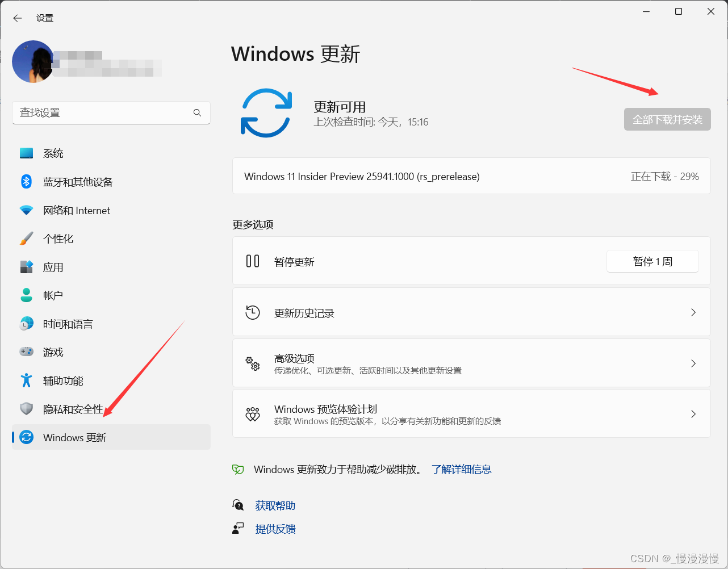
Task: Click the large blue update sync icon
Action: click(266, 113)
